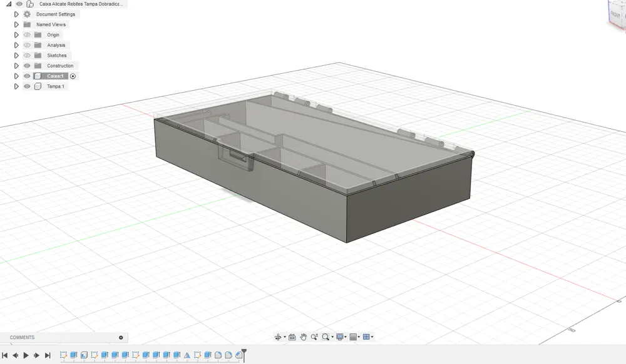
Task: Select the first extrude feature in the timeline
Action: pos(73,355)
